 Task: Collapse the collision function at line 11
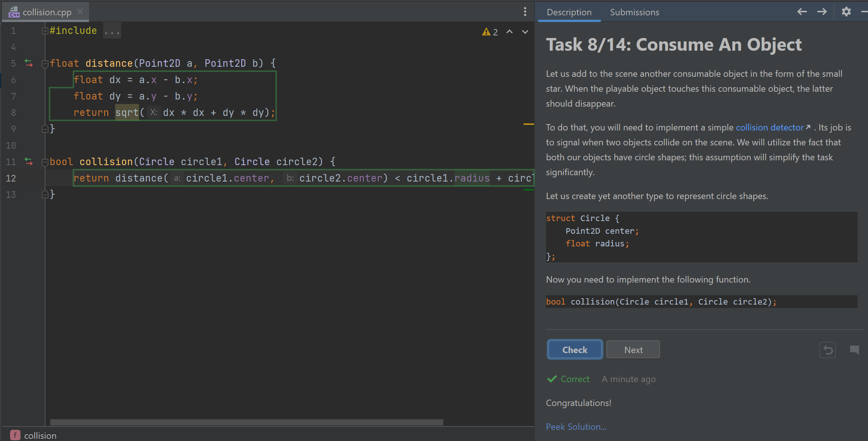[45, 162]
